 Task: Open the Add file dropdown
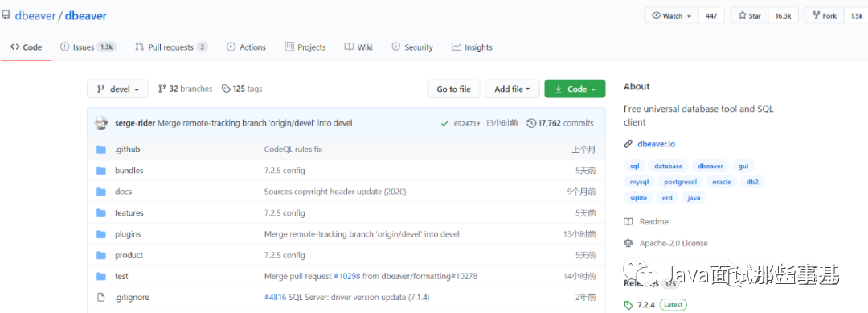pos(512,89)
